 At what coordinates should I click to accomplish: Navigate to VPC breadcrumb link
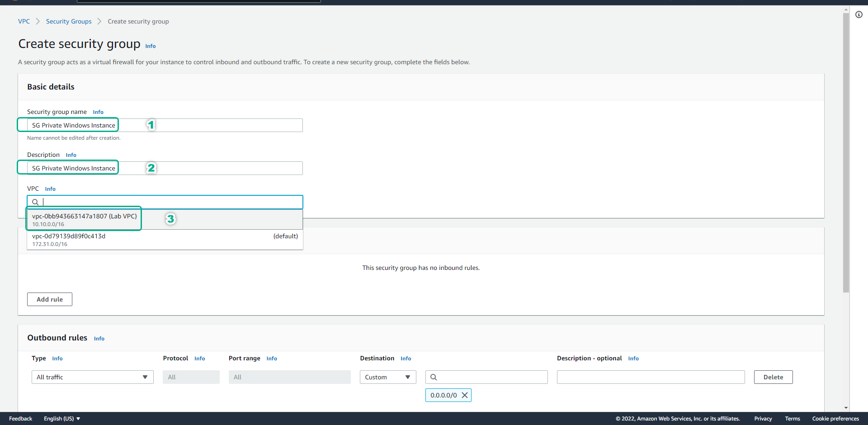[24, 21]
